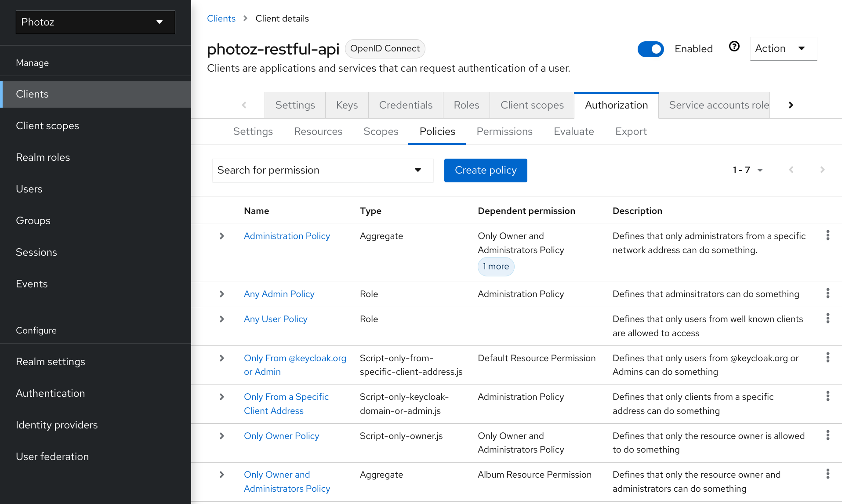Open the Photoz realm dropdown

point(95,22)
